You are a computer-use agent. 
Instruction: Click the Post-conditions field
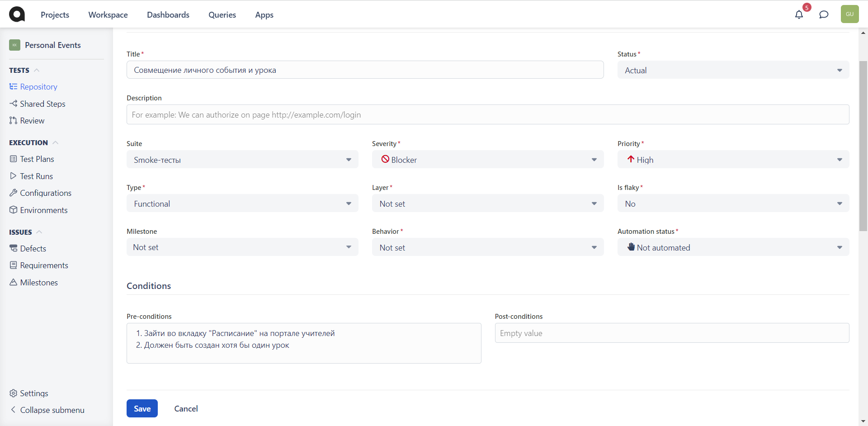tap(672, 333)
